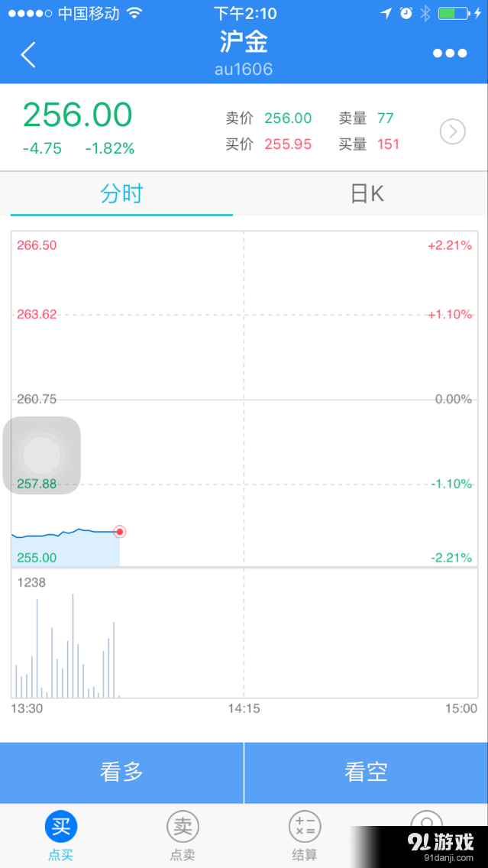Image resolution: width=488 pixels, height=868 pixels.
Task: Tap the 卖量 sell volume 77
Action: (x=386, y=118)
